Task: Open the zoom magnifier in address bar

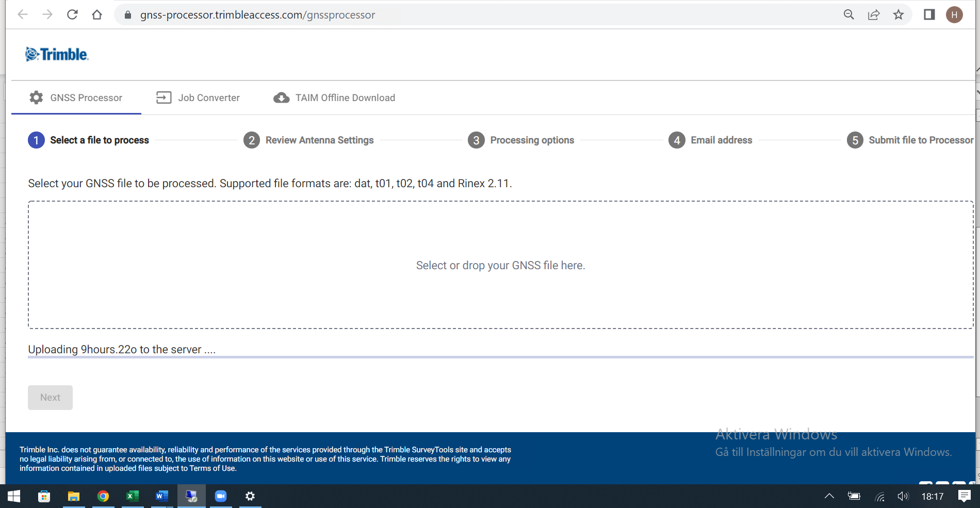Action: 849,14
